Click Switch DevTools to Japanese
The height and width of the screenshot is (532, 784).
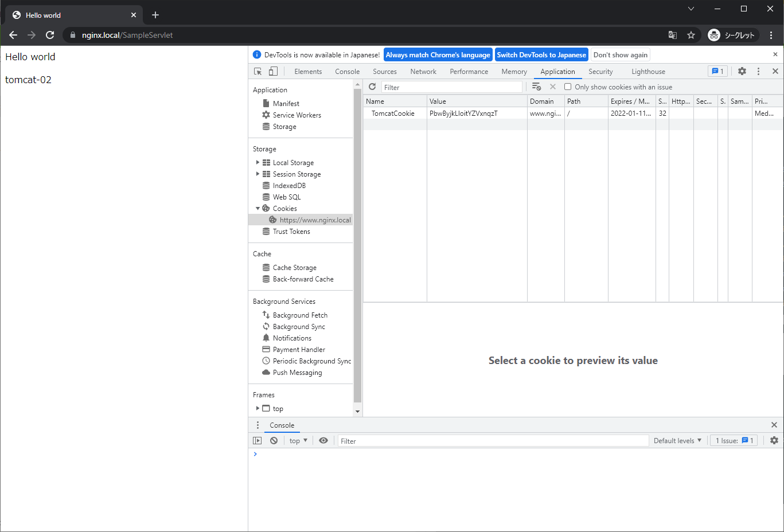[541, 55]
